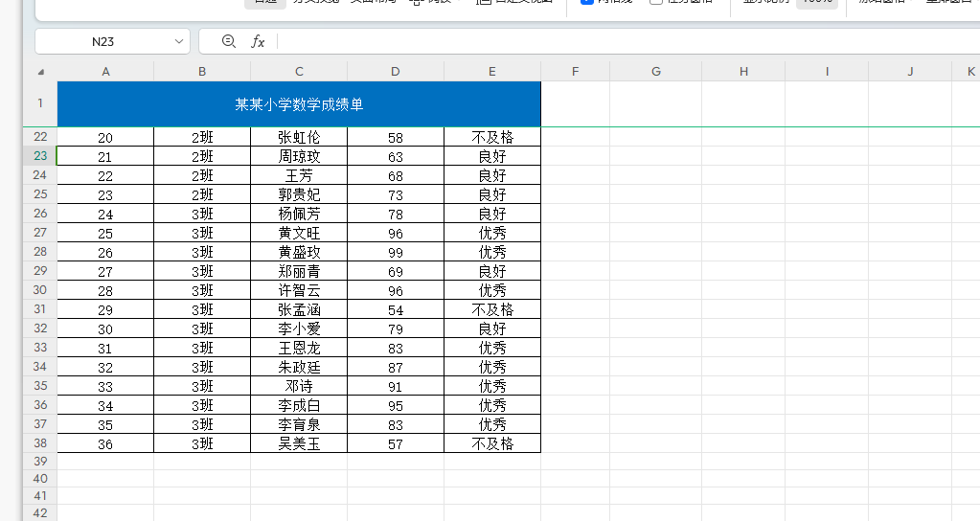Image resolution: width=980 pixels, height=521 pixels.
Task: Open the name box dropdown arrow
Action: (x=179, y=42)
